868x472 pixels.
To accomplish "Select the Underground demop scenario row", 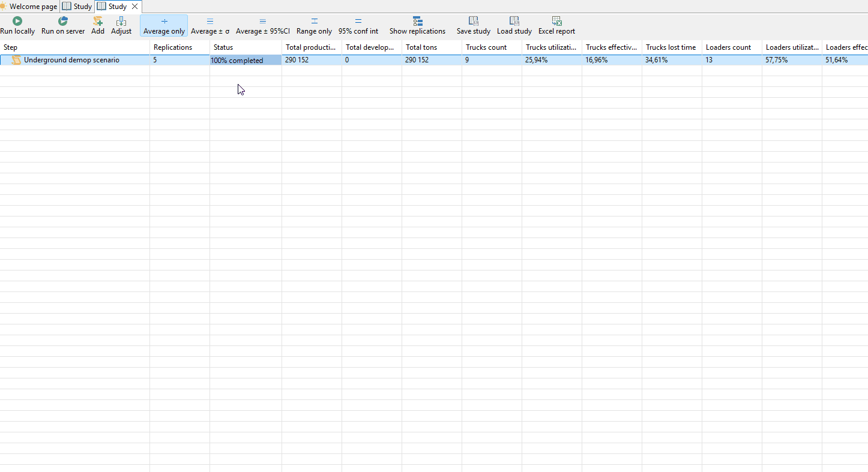I will pyautogui.click(x=434, y=60).
